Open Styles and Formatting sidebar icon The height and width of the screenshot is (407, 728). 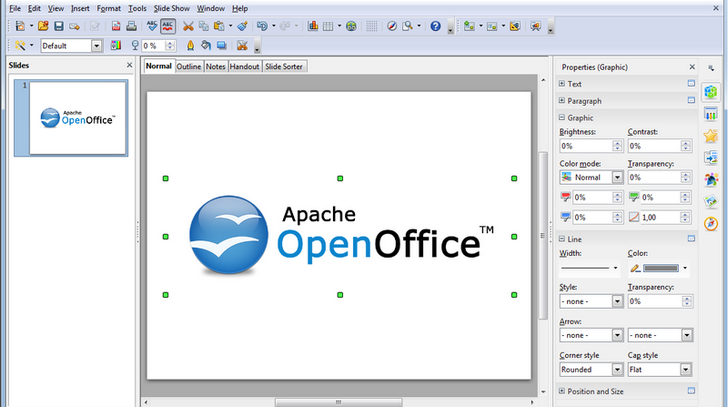711,180
